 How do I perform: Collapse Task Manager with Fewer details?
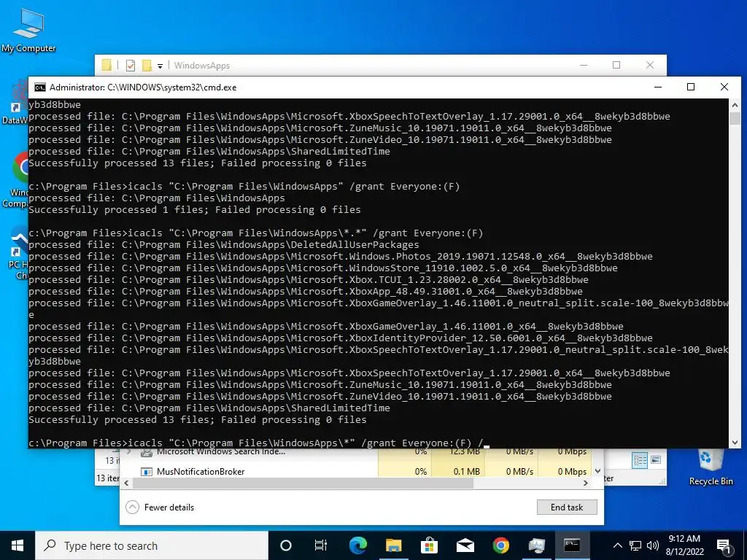pos(160,507)
